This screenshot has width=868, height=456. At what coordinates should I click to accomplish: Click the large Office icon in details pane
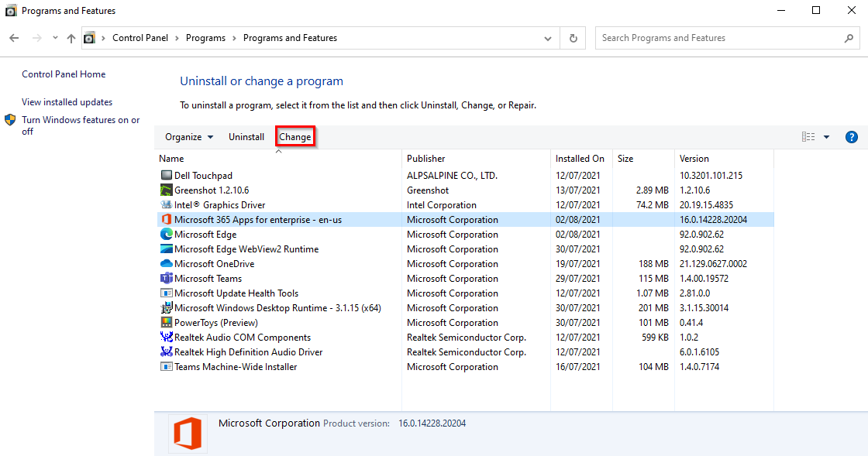click(x=188, y=434)
